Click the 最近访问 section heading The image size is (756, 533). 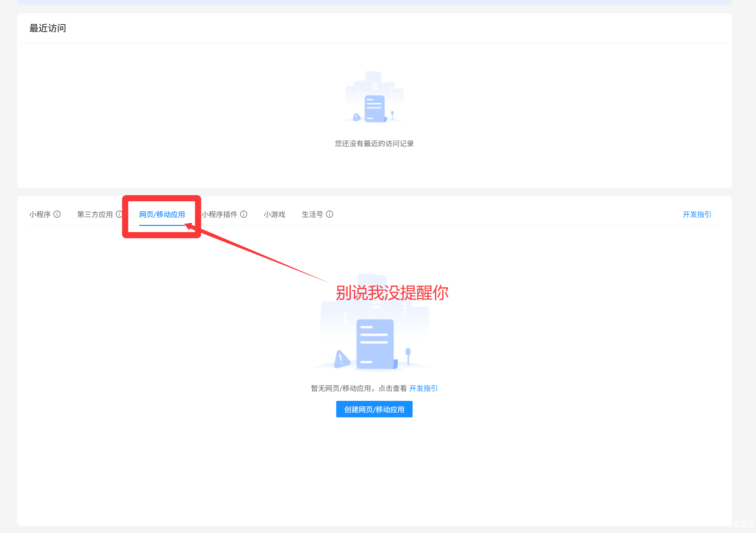click(48, 28)
